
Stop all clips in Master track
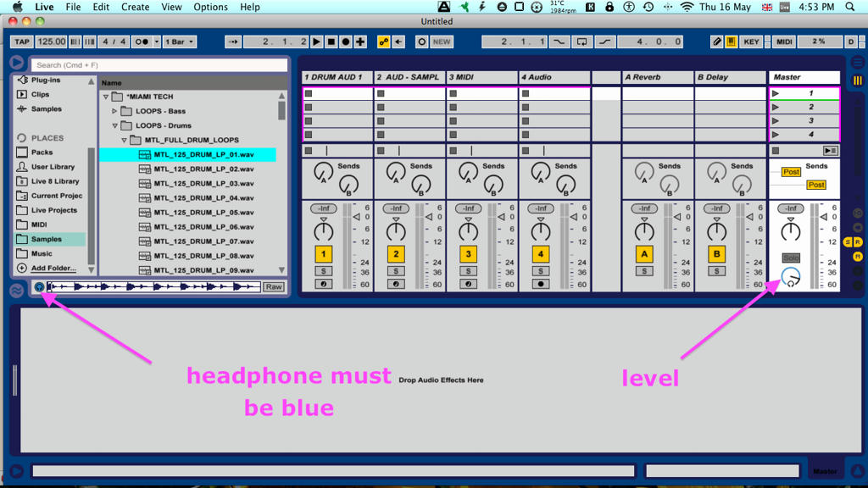(x=776, y=151)
